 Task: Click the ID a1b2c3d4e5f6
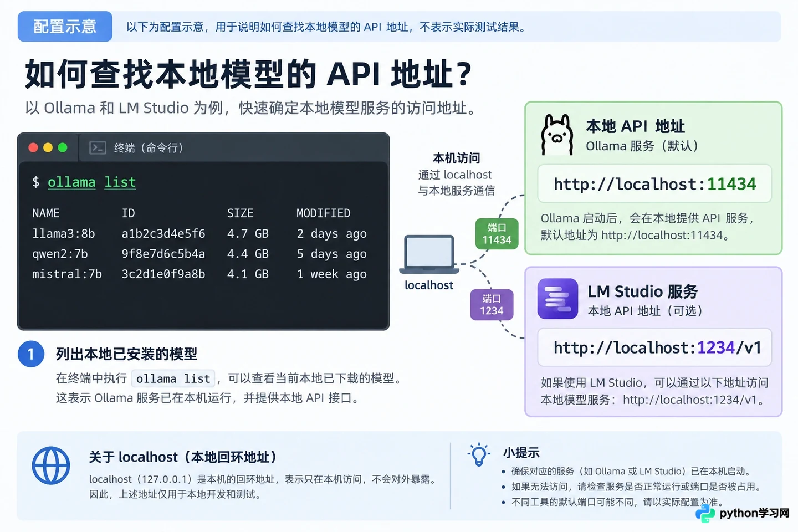[163, 234]
